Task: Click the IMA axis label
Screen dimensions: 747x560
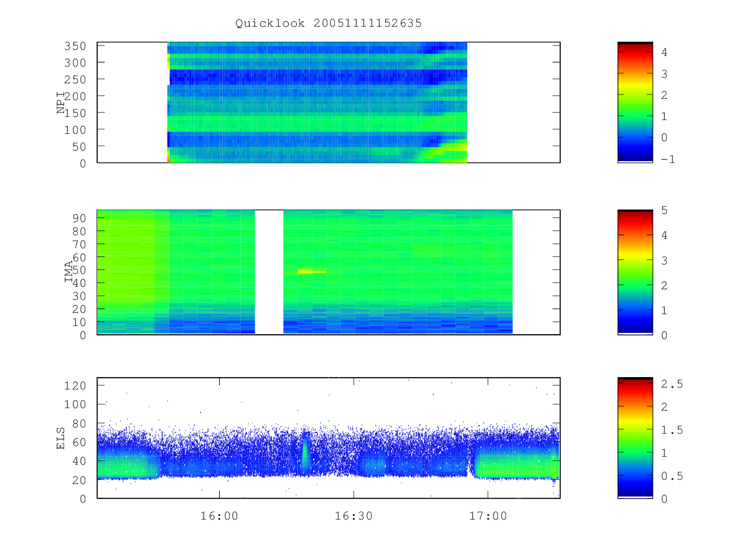Action: point(69,273)
